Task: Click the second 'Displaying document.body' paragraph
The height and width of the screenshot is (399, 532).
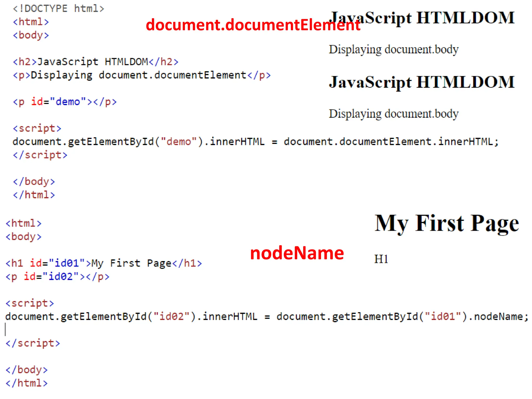Action: pyautogui.click(x=394, y=114)
